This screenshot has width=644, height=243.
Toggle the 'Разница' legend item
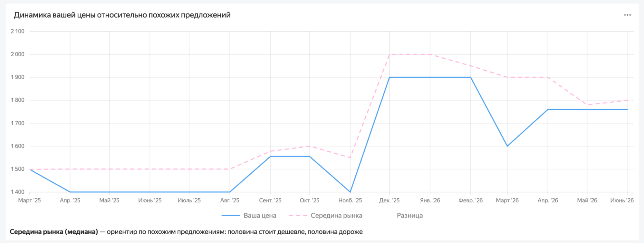pyautogui.click(x=409, y=216)
